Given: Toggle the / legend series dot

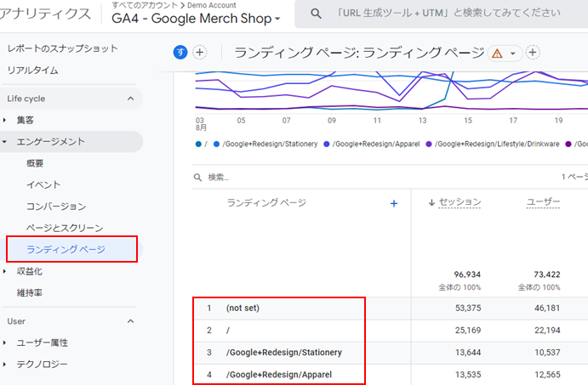Looking at the screenshot, I should tap(198, 144).
